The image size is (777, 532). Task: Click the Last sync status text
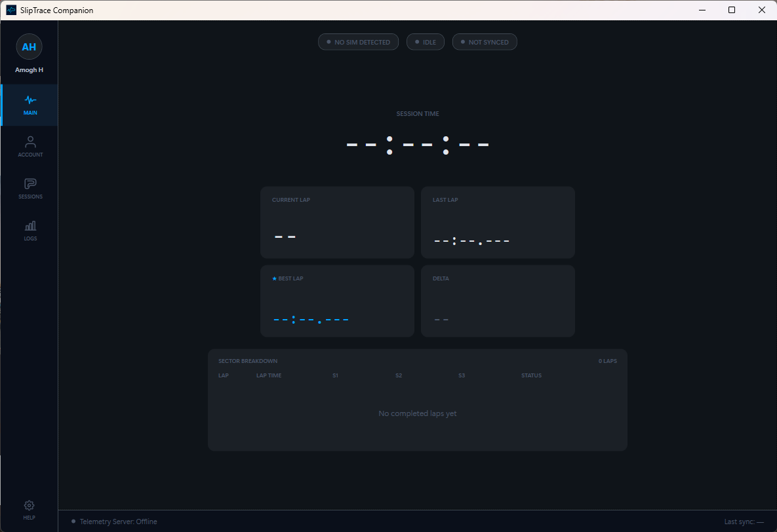click(x=744, y=522)
